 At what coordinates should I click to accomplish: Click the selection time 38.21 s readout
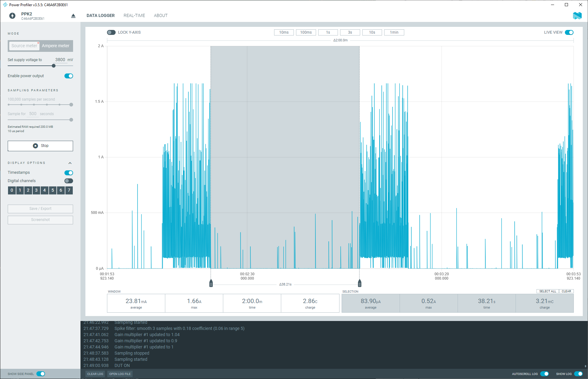click(487, 303)
